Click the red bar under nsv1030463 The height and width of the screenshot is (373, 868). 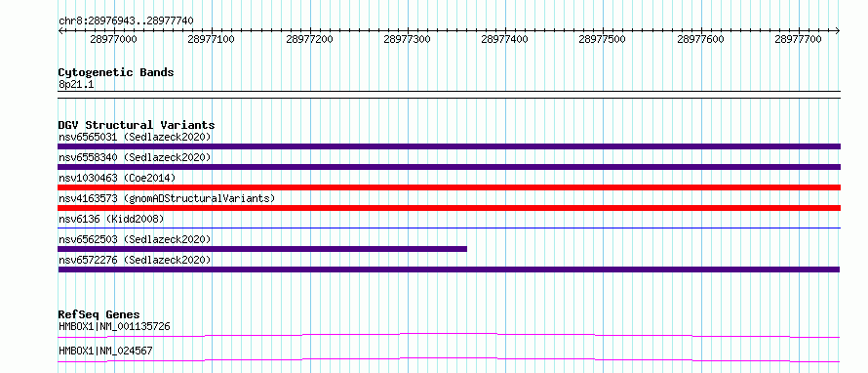pos(449,187)
